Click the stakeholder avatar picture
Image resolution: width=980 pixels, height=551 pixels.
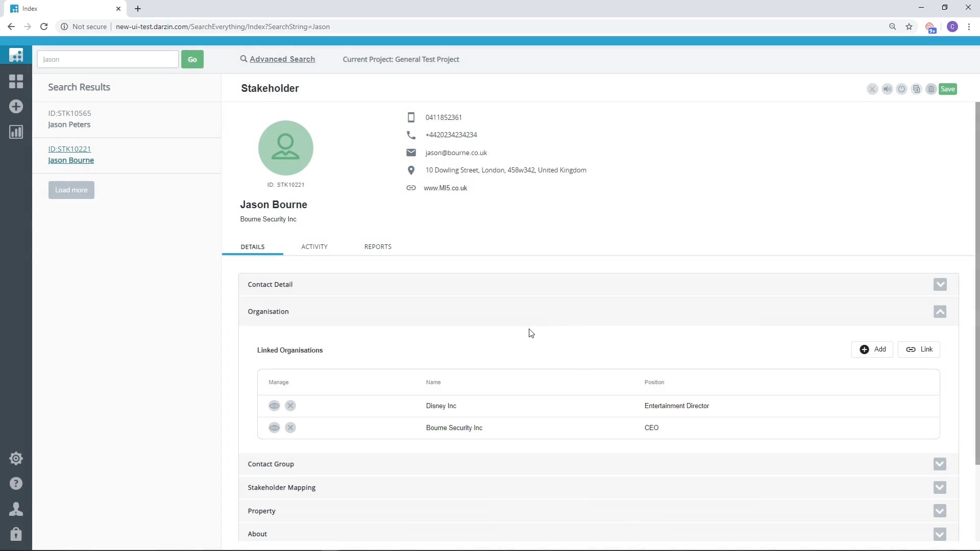tap(285, 148)
